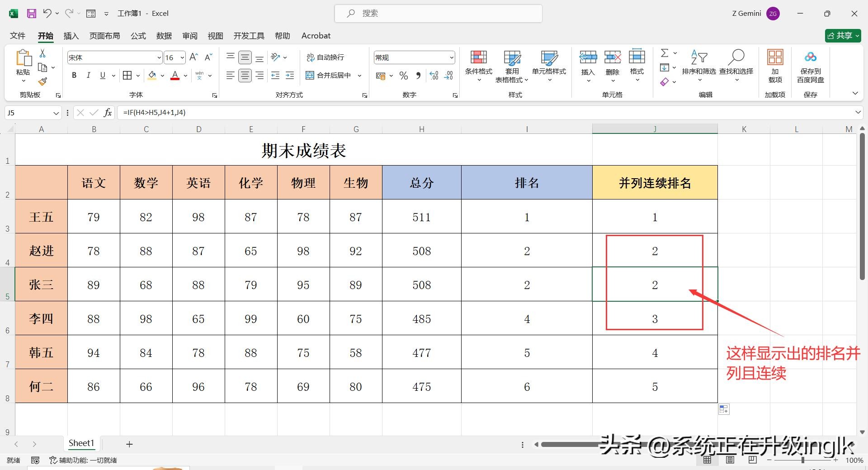Click Save to Baidu Netdisk icon
Viewport: 868px width, 470px height.
[810, 58]
